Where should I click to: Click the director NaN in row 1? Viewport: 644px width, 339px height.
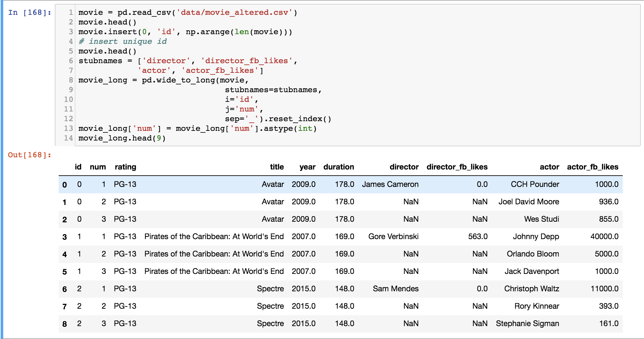pos(411,202)
